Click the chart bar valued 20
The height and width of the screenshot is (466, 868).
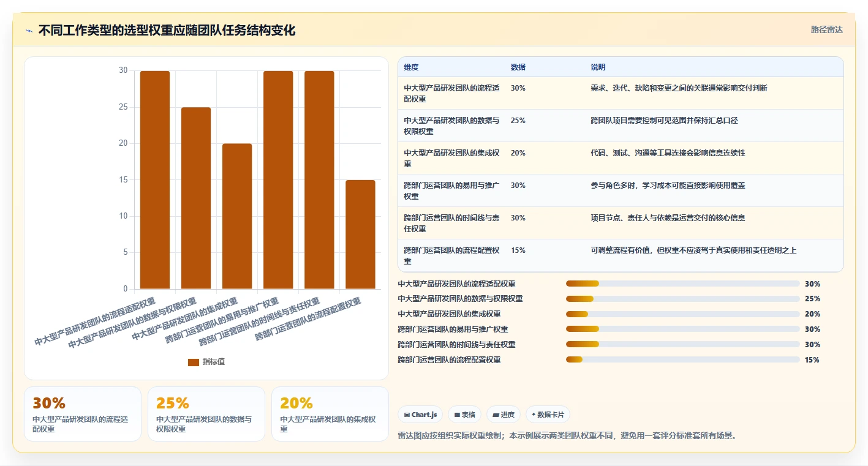[237, 216]
